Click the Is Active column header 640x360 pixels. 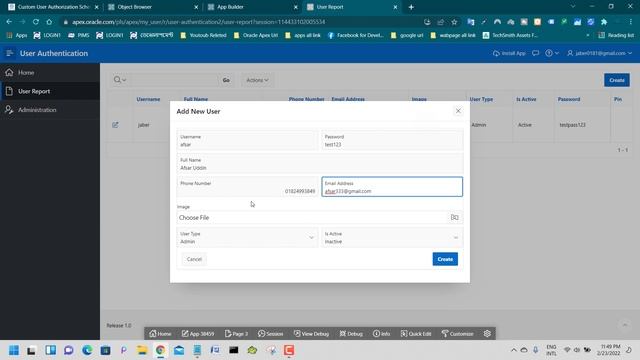(x=526, y=99)
